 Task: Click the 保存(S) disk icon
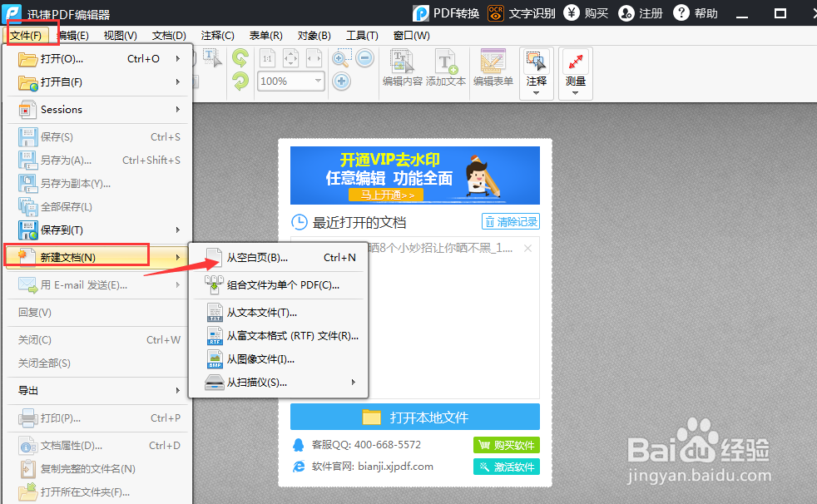point(27,137)
